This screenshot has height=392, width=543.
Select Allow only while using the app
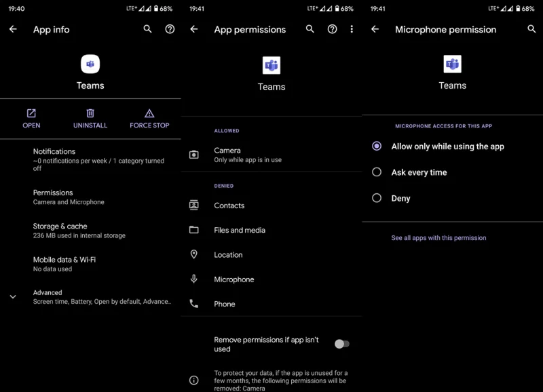point(452,146)
